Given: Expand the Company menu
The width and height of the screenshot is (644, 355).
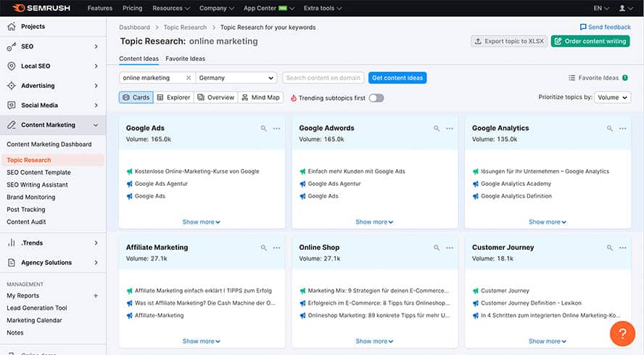Looking at the screenshot, I should [x=216, y=8].
